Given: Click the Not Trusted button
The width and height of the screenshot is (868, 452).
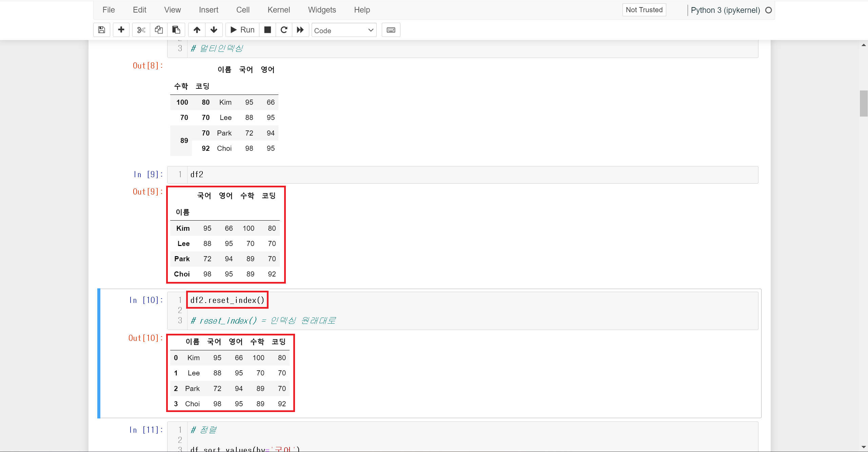Looking at the screenshot, I should click(644, 10).
